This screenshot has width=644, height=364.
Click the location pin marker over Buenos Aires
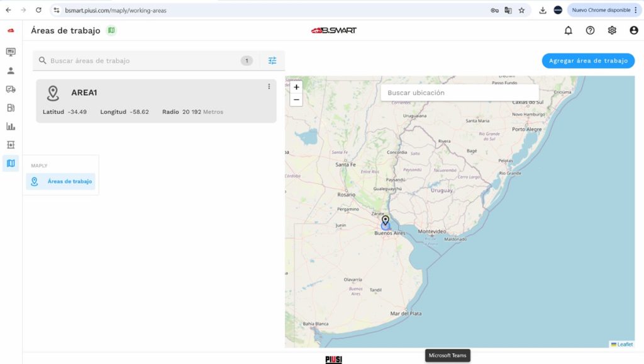point(386,220)
